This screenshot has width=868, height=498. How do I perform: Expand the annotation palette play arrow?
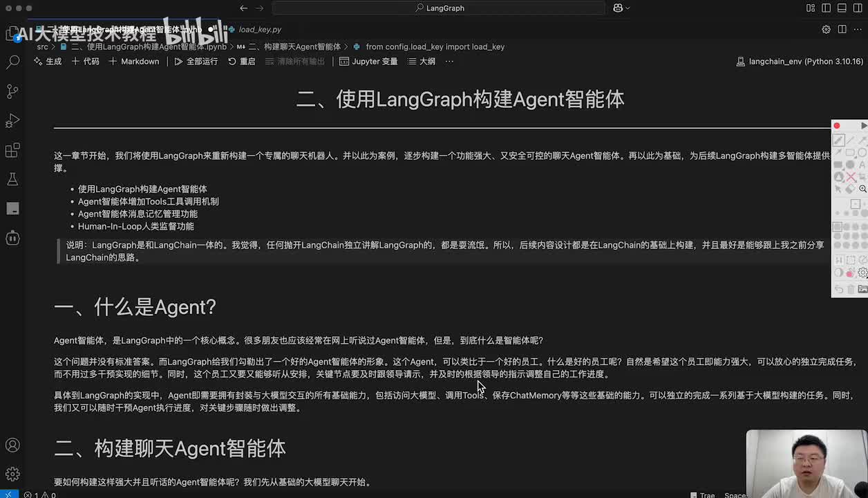coord(864,126)
